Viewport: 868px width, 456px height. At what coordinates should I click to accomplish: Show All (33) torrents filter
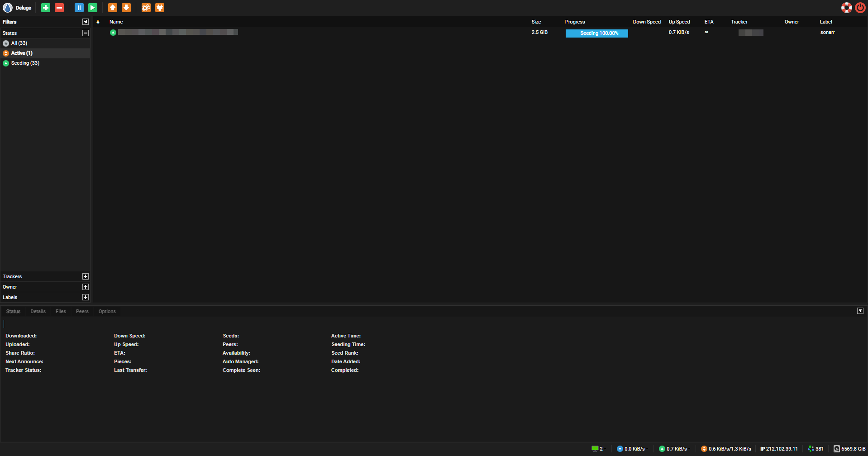coord(19,43)
